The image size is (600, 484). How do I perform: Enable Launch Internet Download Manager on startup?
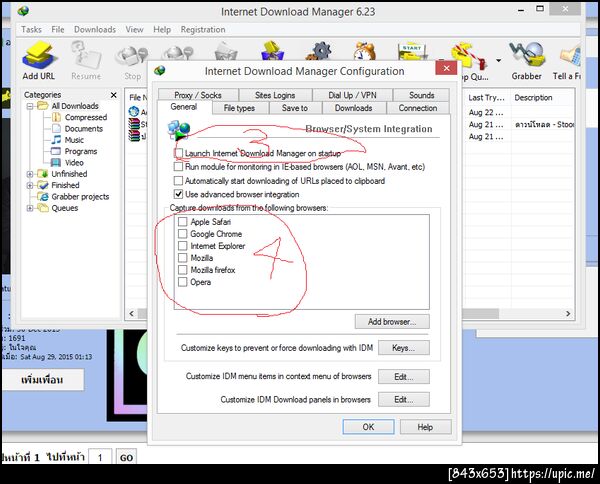[x=178, y=153]
